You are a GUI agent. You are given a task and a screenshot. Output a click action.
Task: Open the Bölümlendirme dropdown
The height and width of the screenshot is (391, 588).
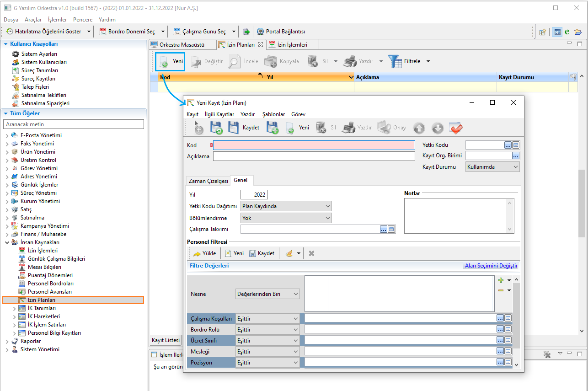(x=286, y=218)
